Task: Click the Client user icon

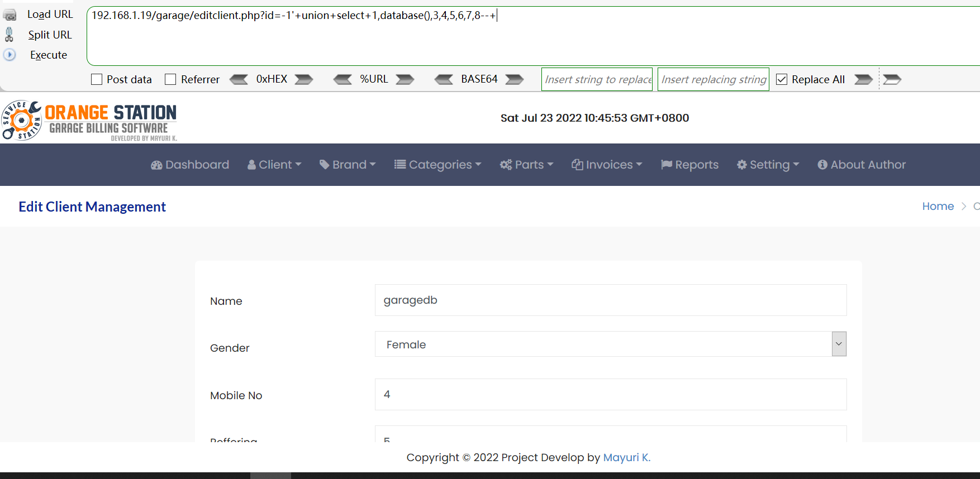Action: pyautogui.click(x=251, y=165)
